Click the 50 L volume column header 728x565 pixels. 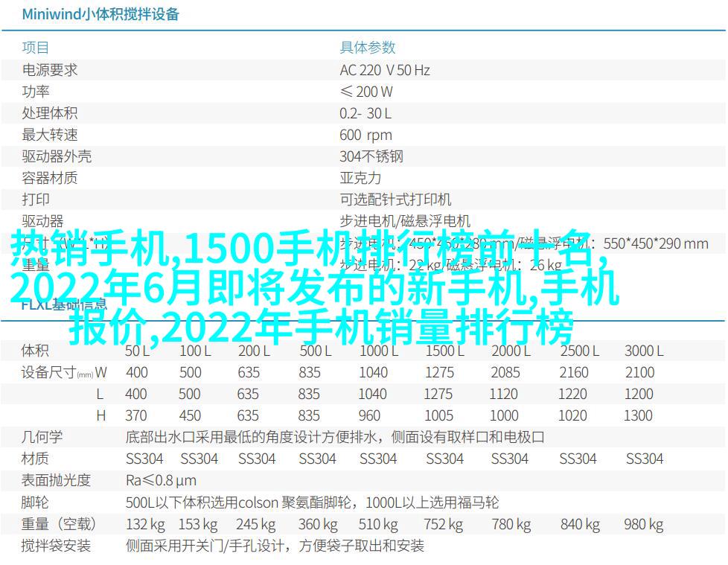coord(136,351)
